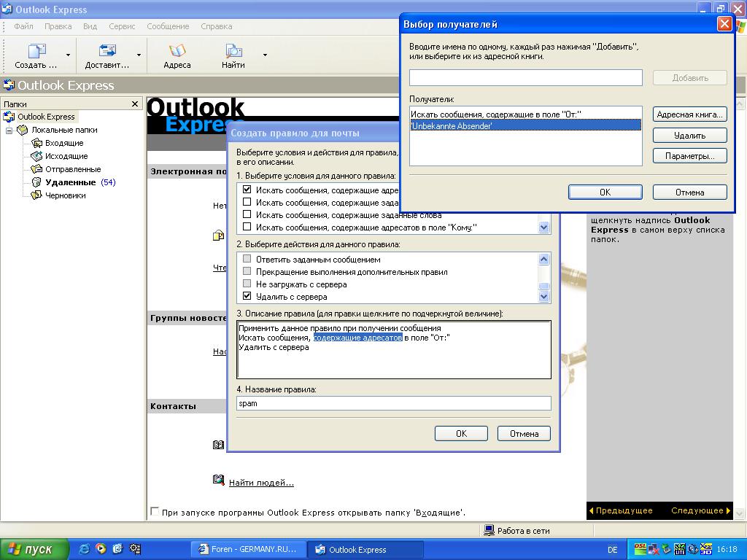Click the DE language indicator in taskbar
This screenshot has width=747, height=560.
click(x=612, y=550)
